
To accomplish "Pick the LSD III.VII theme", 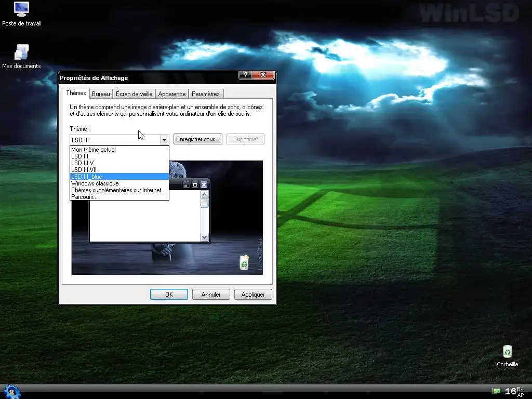I will pos(119,170).
